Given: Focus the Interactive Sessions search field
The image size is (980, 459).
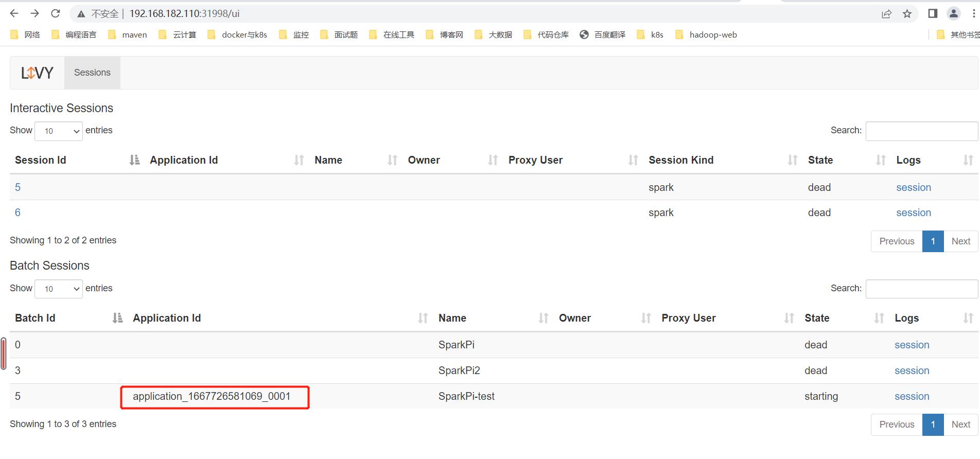Looking at the screenshot, I should 922,131.
